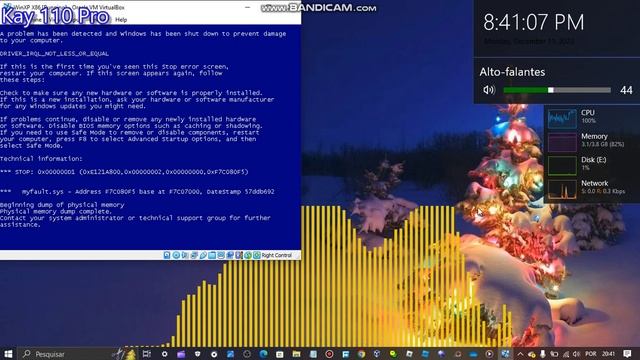This screenshot has width=640, height=360.
Task: Click the Disk (E:) usage graph
Action: (562, 165)
